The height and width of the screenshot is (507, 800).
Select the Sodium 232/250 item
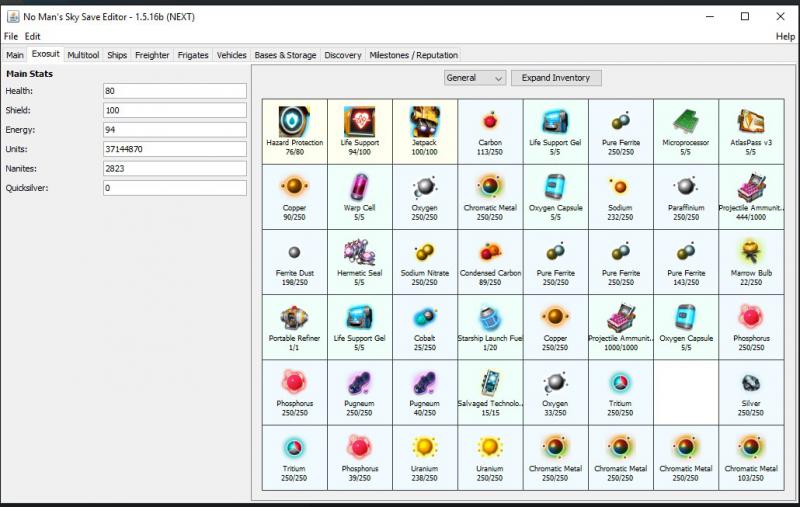[621, 197]
